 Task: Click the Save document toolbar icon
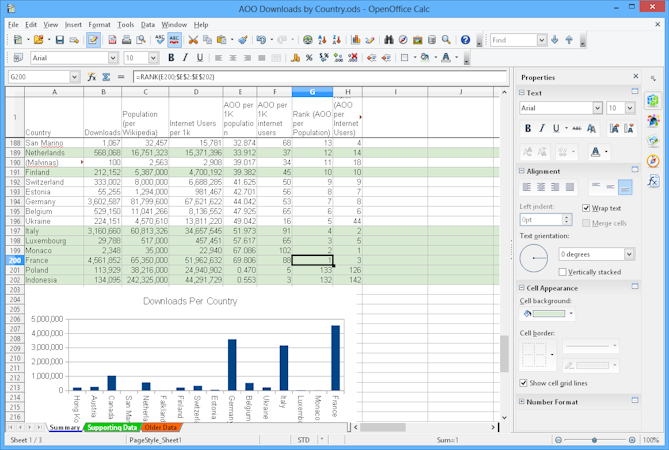click(60, 40)
